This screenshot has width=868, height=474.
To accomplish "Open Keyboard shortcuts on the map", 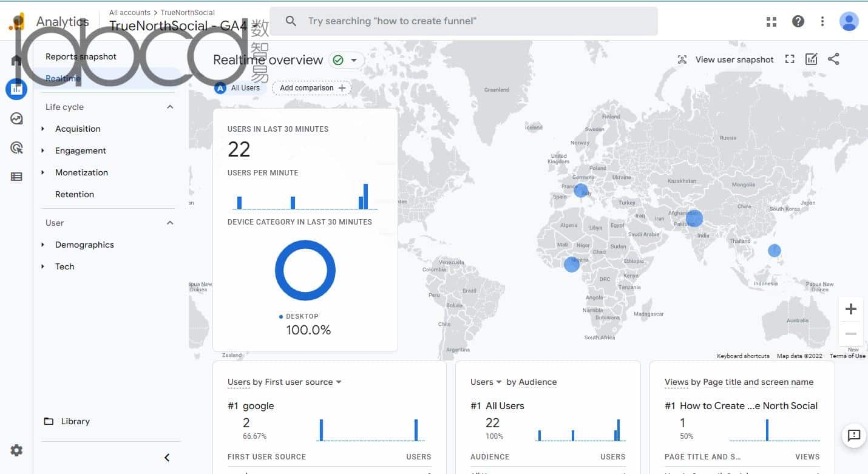I will [743, 356].
